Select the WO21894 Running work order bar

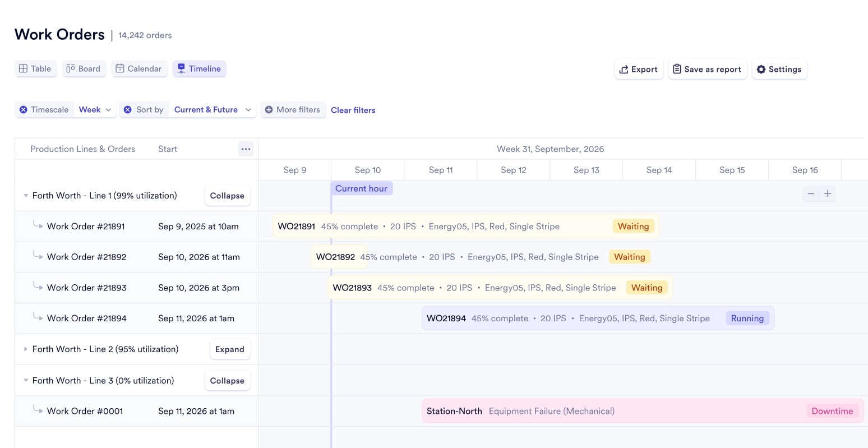click(x=597, y=318)
